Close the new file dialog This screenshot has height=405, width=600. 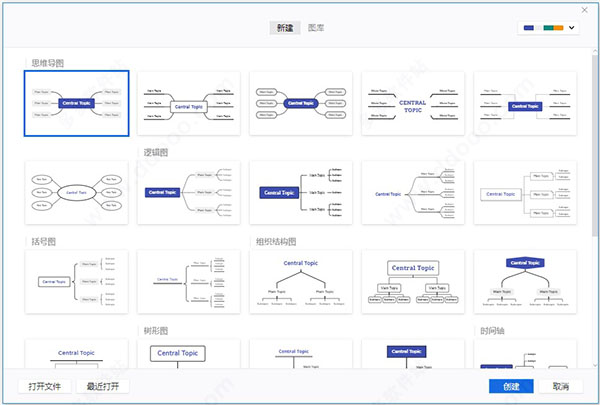[x=585, y=10]
